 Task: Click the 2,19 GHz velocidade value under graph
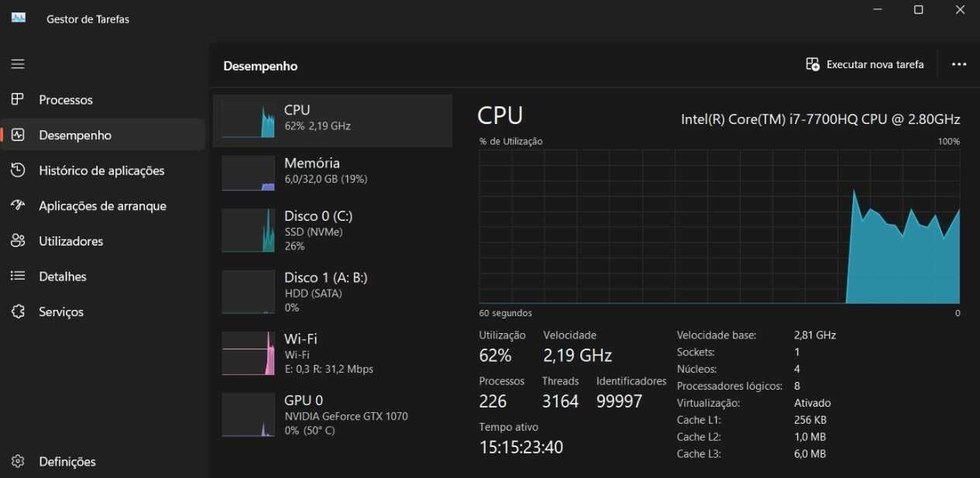tap(578, 356)
